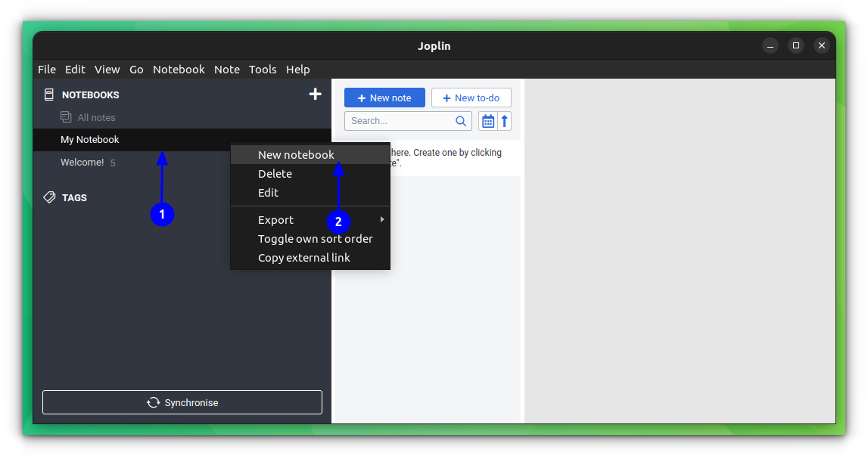Click the up-arrow sort direction icon
Image resolution: width=868 pixels, height=459 pixels.
[505, 120]
